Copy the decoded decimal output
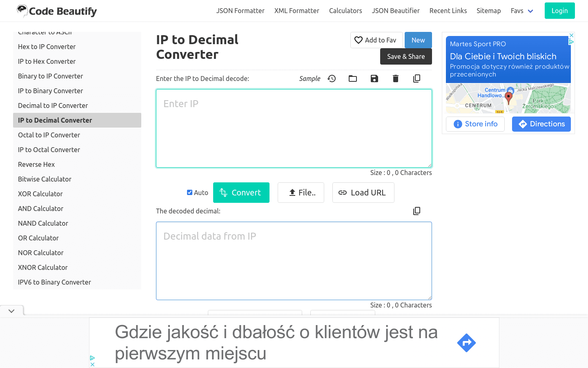The width and height of the screenshot is (588, 368). (416, 211)
